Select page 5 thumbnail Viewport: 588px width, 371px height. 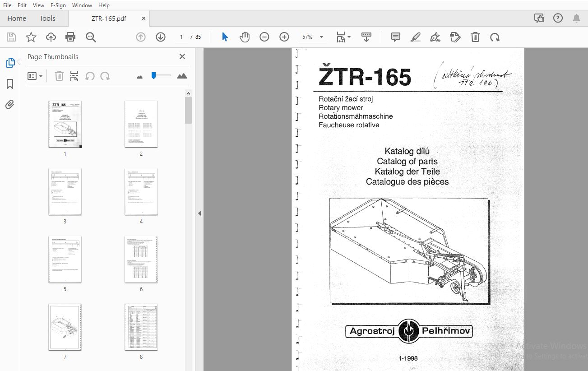[65, 260]
